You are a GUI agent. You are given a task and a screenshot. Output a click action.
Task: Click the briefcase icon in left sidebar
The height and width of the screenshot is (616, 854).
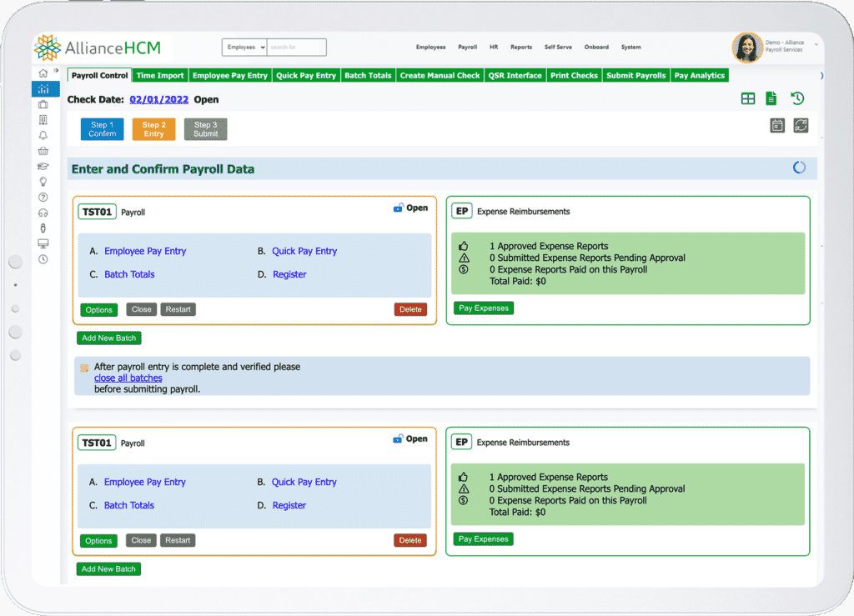pyautogui.click(x=43, y=104)
